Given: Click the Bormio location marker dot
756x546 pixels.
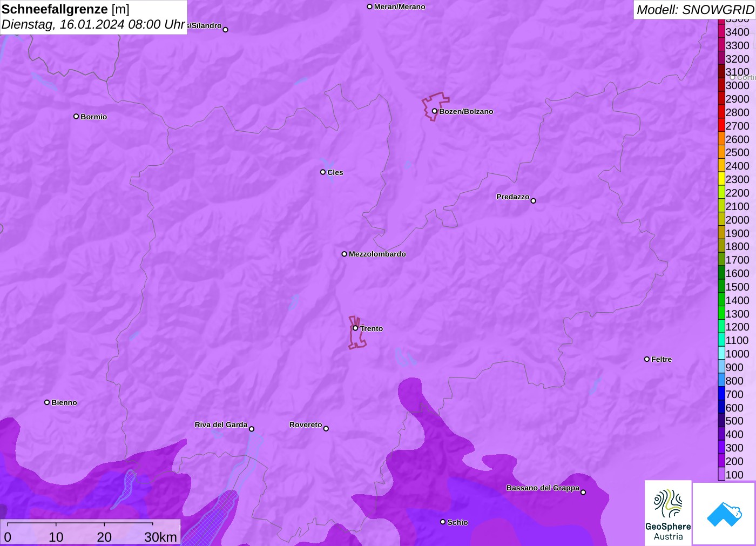Looking at the screenshot, I should (x=76, y=116).
